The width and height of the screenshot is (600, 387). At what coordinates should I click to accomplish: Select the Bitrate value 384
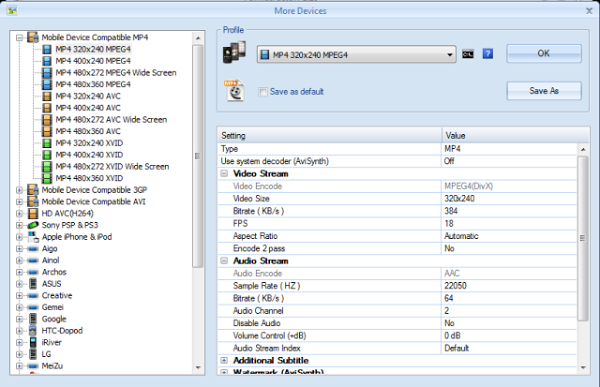tap(509, 211)
